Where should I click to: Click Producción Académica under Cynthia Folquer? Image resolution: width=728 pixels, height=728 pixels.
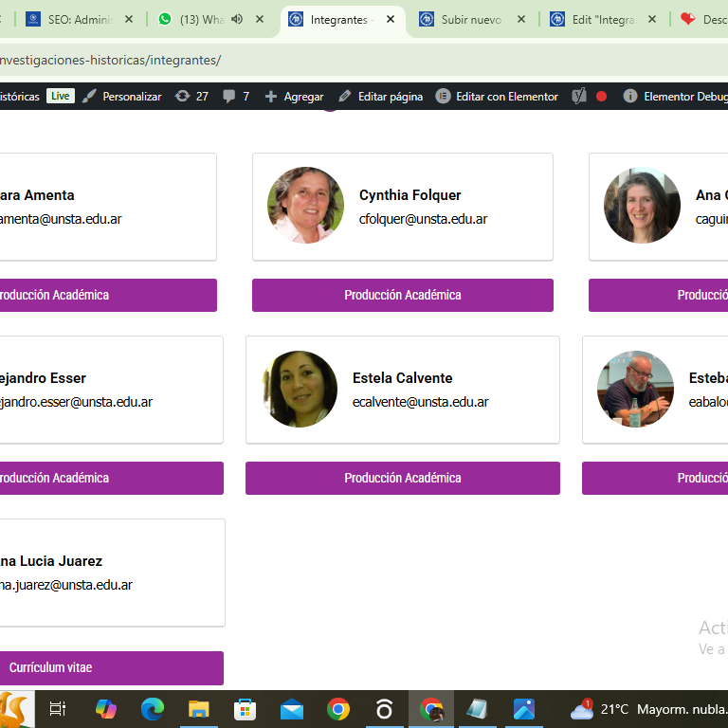[x=402, y=295]
